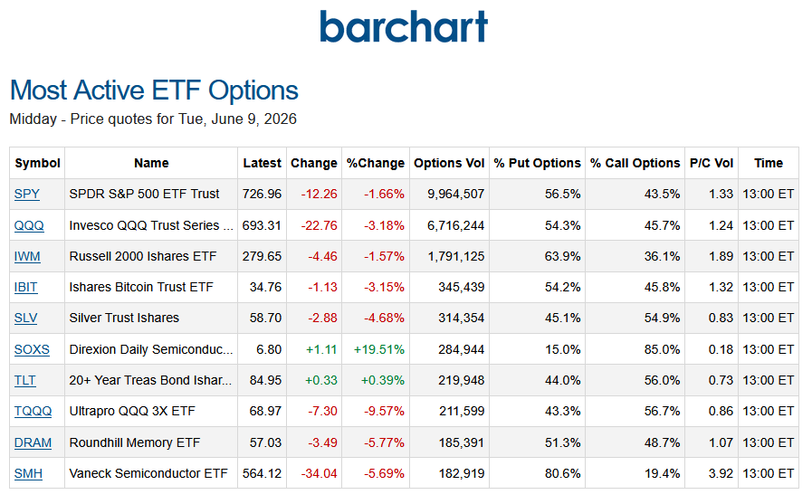
Task: Open the IWM symbol link
Action: 27,257
